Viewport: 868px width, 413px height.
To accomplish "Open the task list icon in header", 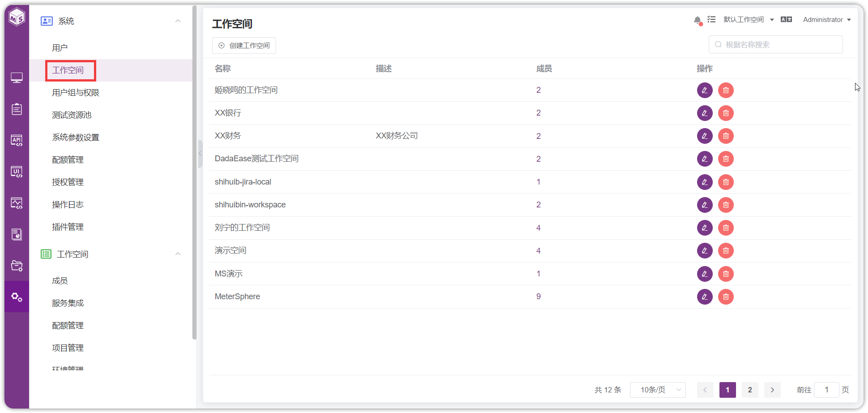I will coord(711,19).
